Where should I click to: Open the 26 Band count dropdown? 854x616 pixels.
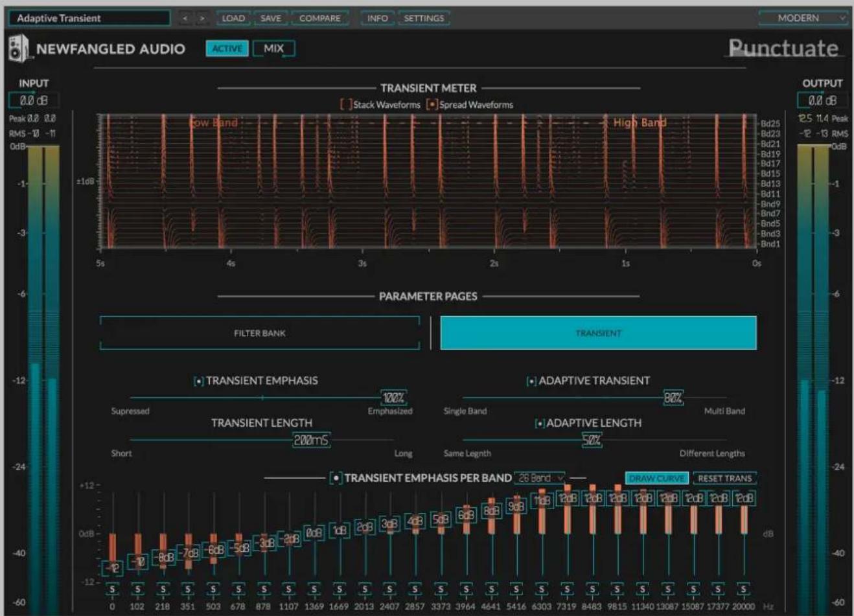coord(540,478)
